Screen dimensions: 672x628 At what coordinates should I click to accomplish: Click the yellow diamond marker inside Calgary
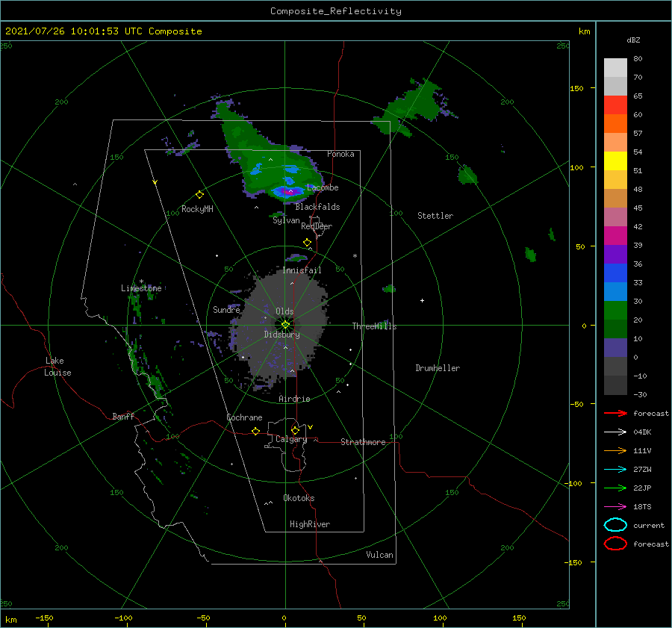click(295, 430)
